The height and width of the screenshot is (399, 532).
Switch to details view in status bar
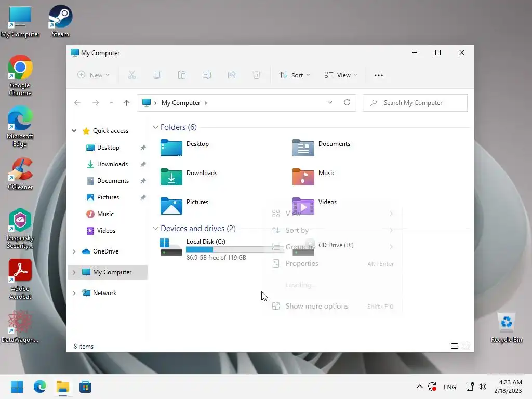(x=454, y=346)
